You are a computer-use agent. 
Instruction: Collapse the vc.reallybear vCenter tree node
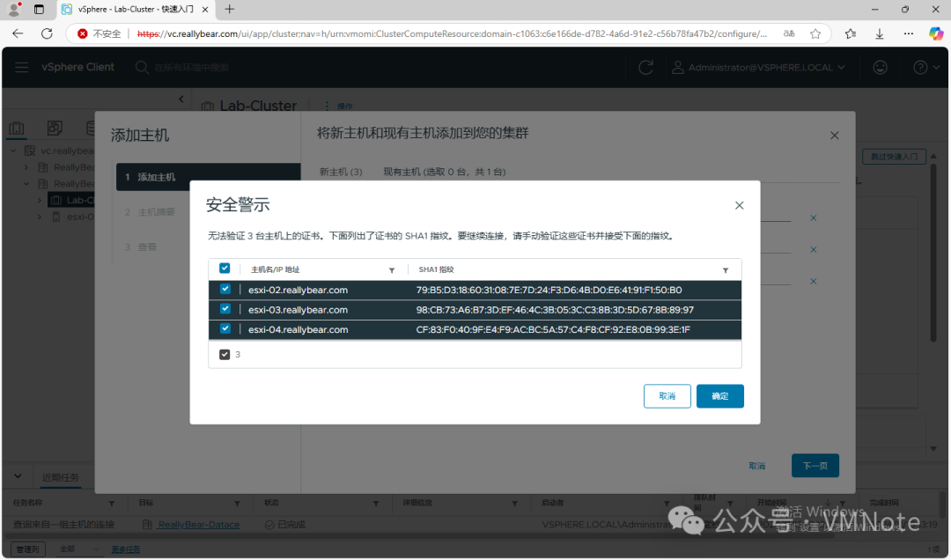pos(13,151)
